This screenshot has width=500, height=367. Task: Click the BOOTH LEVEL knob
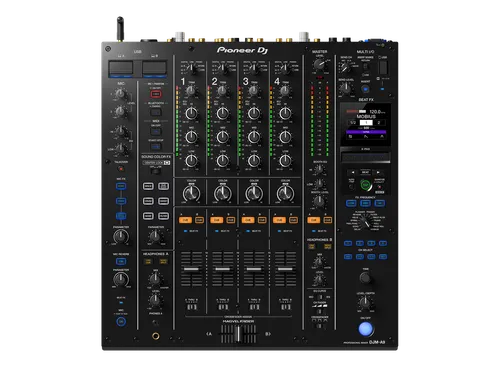click(319, 201)
